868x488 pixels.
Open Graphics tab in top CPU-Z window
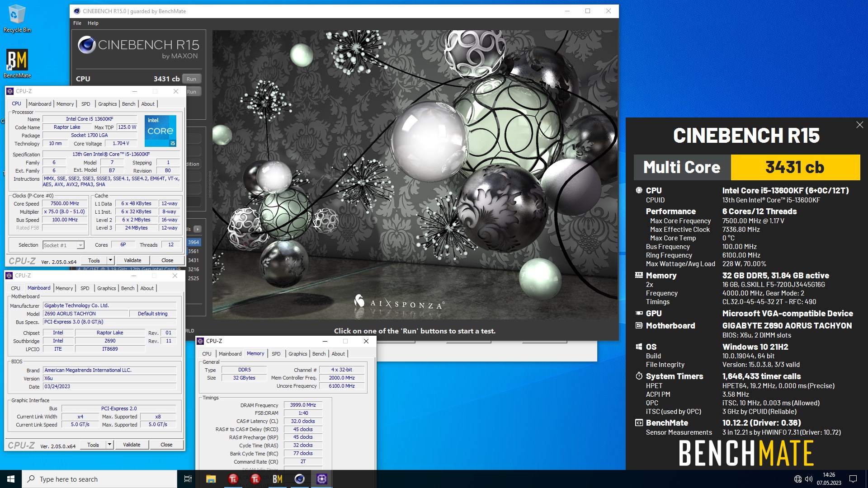pos(108,104)
